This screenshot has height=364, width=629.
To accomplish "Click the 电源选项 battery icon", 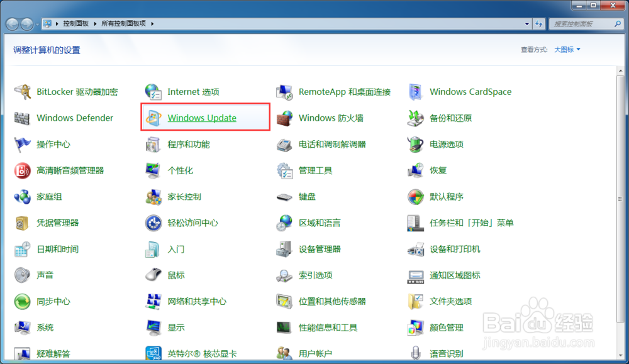I will [x=416, y=145].
